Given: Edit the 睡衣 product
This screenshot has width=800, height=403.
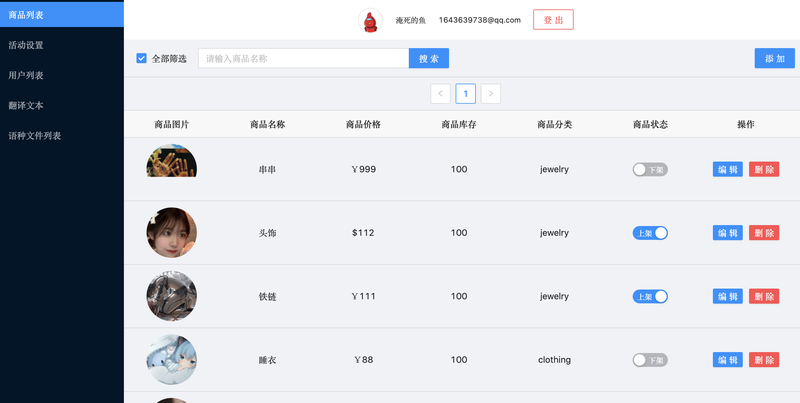Looking at the screenshot, I should 728,360.
